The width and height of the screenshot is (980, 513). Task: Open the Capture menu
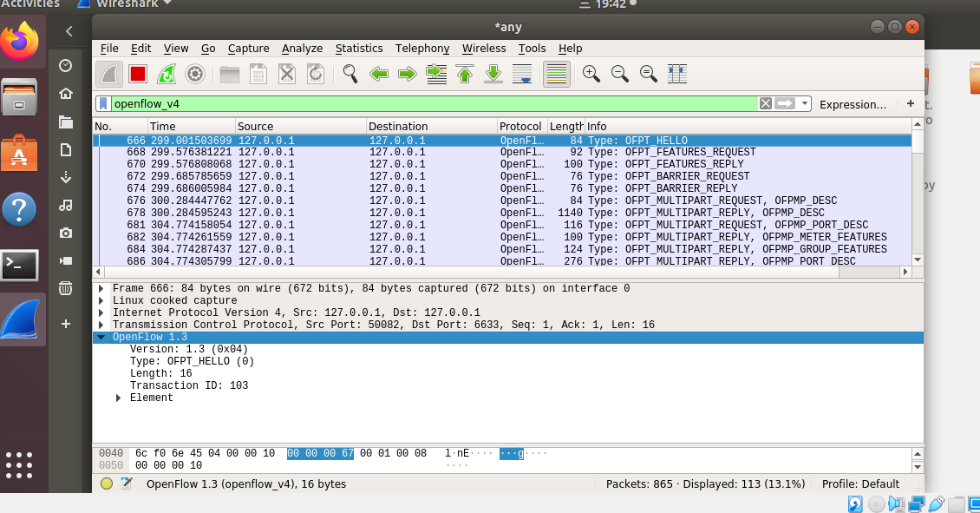248,48
